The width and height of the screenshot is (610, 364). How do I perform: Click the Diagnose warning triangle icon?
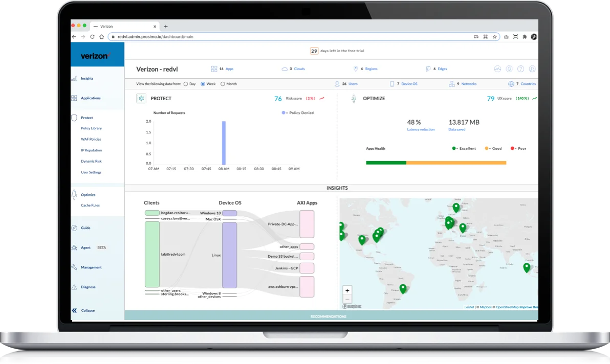point(74,287)
